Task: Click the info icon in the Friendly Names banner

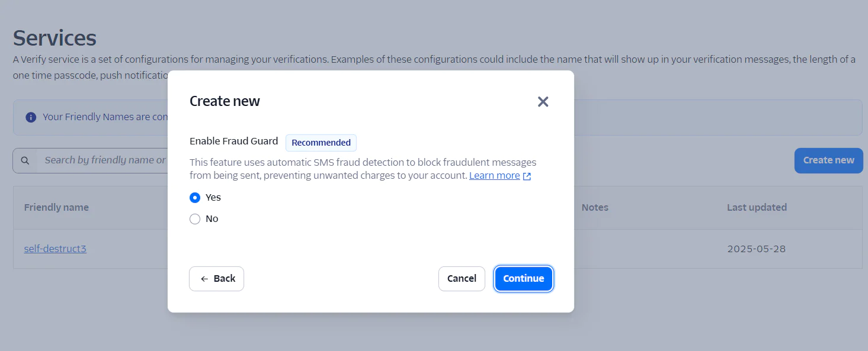Action: [x=30, y=117]
